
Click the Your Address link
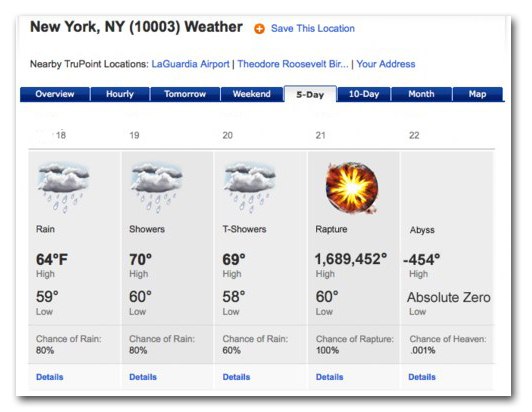[386, 64]
